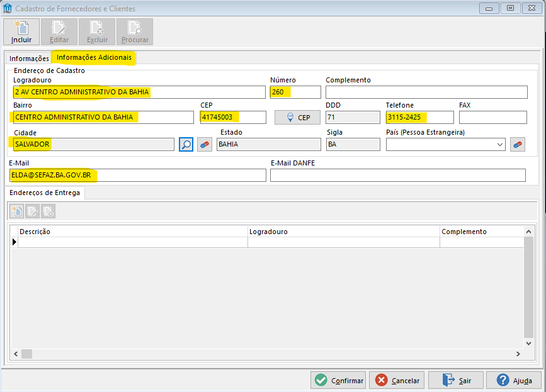Click the Sigla field showing BA
The image size is (546, 392).
353,144
